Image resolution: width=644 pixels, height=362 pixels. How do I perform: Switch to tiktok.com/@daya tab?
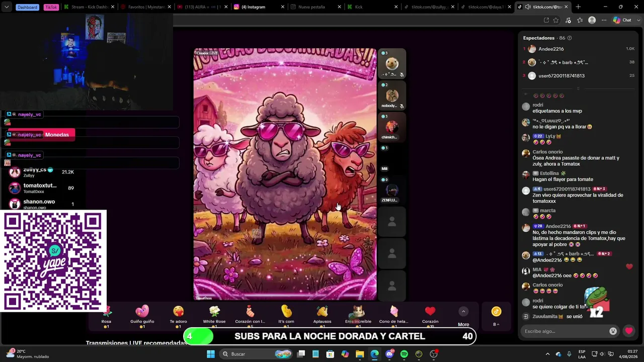486,7
